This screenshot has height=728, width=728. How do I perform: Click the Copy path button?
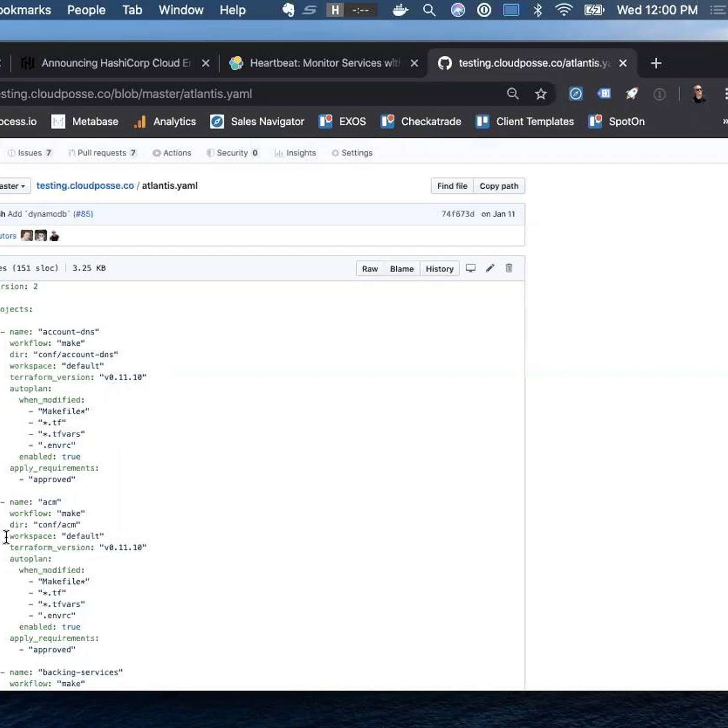pyautogui.click(x=499, y=186)
